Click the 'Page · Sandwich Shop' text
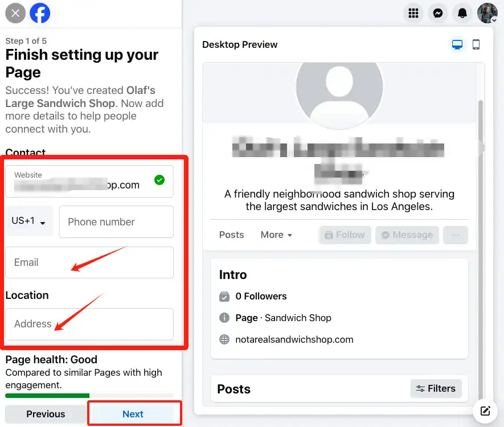The width and height of the screenshot is (504, 427). (x=283, y=318)
